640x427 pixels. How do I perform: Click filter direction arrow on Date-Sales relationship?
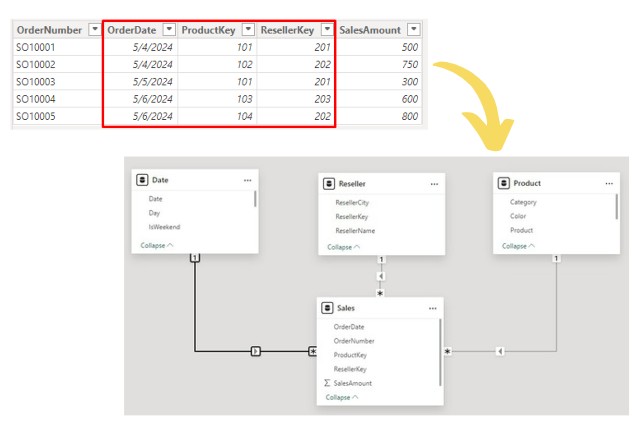coord(256,351)
